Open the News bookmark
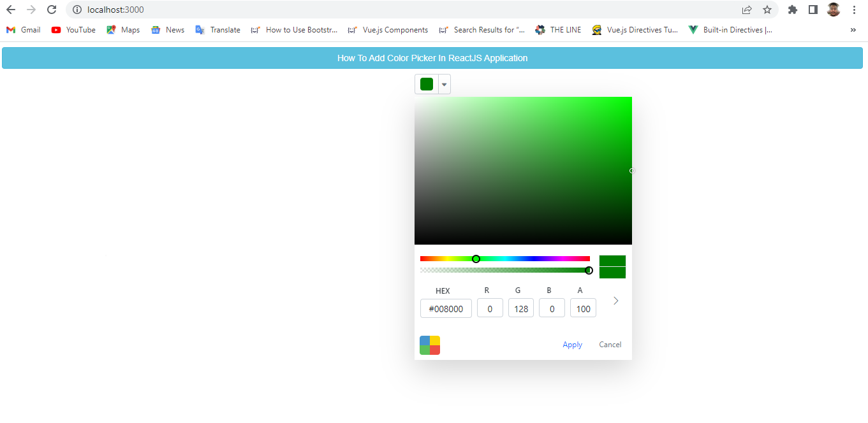868x423 pixels. [x=168, y=30]
